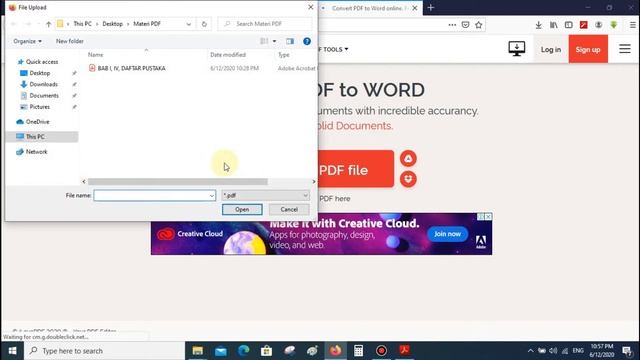
Task: Open Network in navigation pane
Action: point(37,152)
